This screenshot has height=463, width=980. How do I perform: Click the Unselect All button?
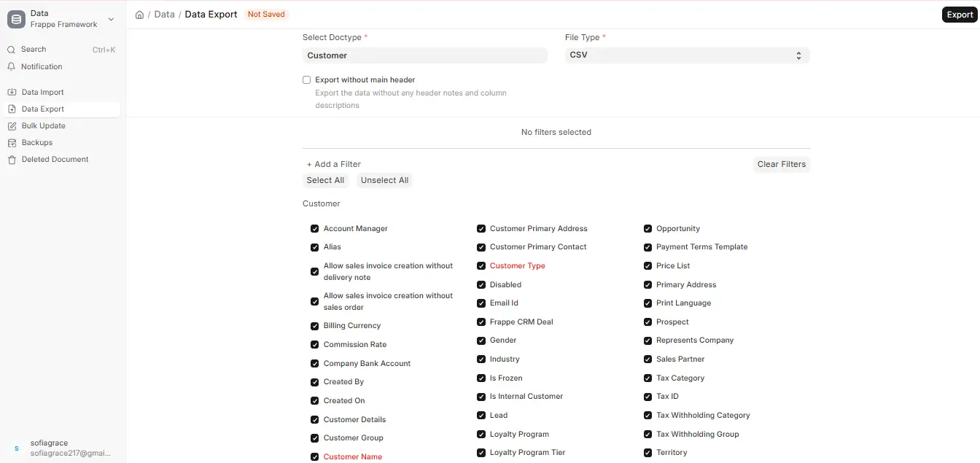(384, 180)
